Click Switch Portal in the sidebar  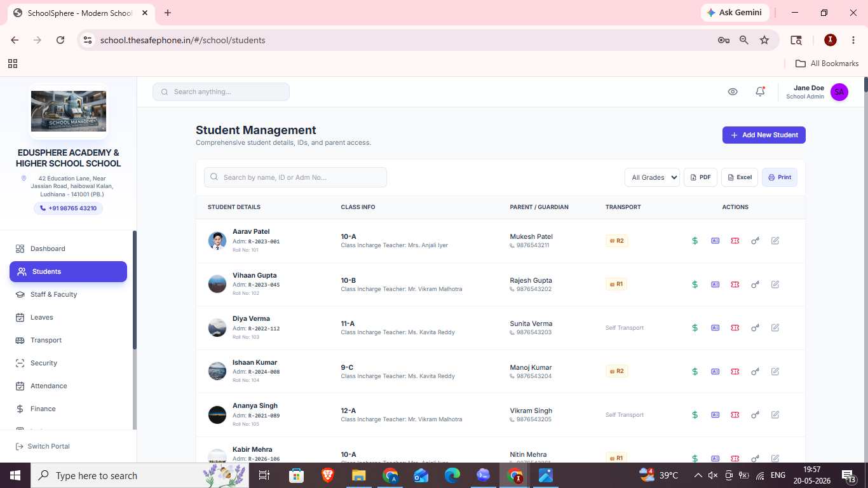pyautogui.click(x=43, y=446)
